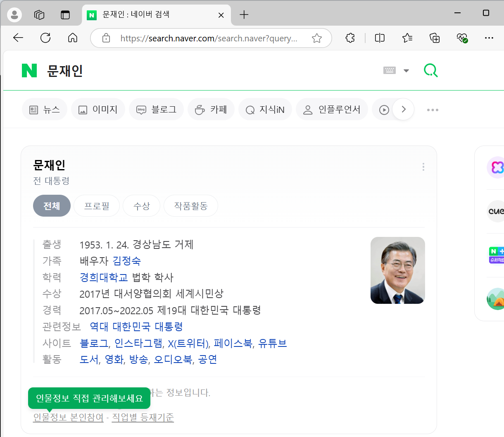The image size is (504, 437).
Task: Open the browser profile avatar
Action: click(x=14, y=15)
